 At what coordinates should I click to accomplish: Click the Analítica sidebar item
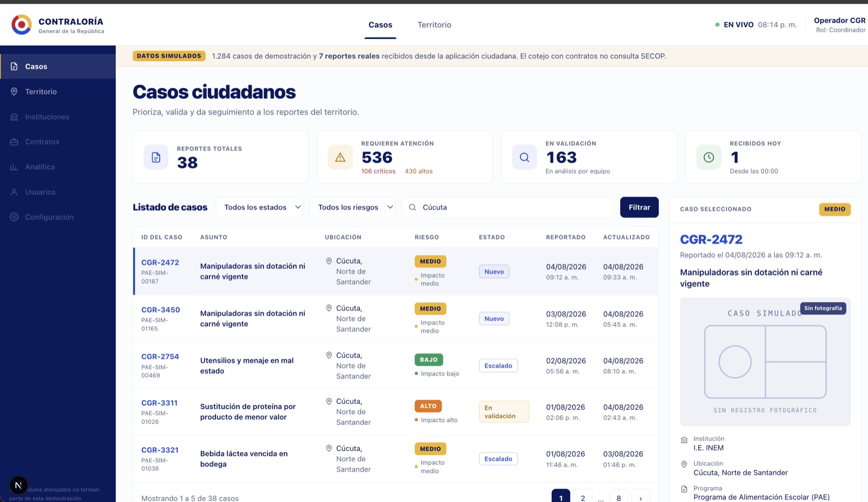click(x=58, y=167)
